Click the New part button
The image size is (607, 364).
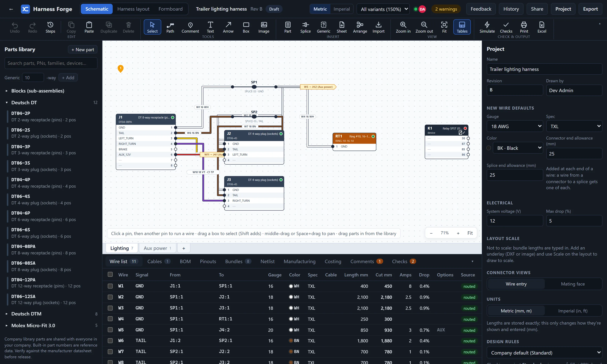pos(83,49)
